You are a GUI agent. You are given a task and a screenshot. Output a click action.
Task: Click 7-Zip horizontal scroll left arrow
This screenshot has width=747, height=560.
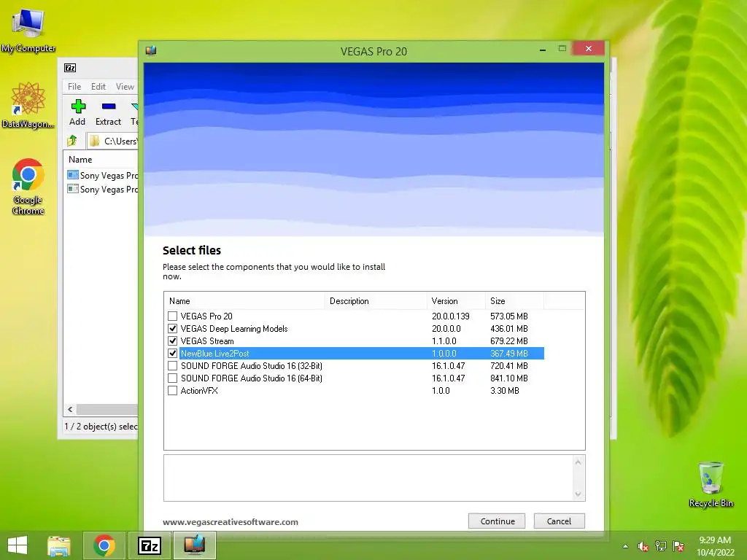(x=71, y=410)
